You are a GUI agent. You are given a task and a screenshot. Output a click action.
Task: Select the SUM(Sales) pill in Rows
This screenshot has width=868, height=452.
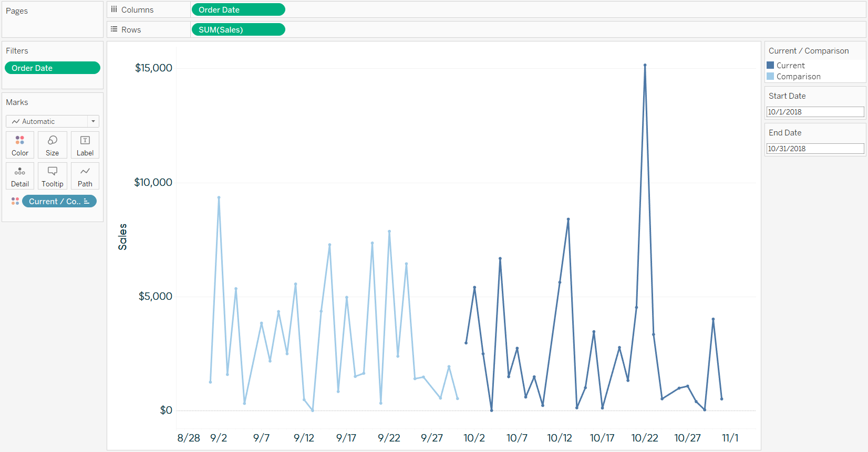point(238,30)
